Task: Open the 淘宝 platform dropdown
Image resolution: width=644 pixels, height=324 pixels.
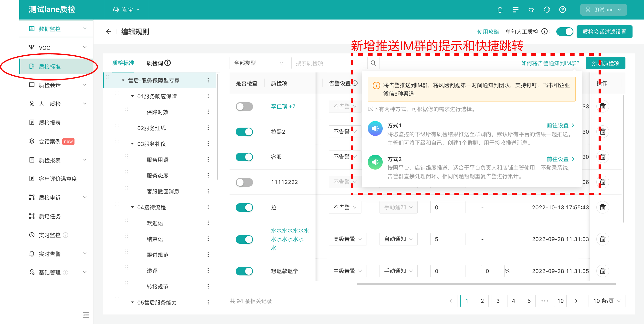Action: click(127, 10)
